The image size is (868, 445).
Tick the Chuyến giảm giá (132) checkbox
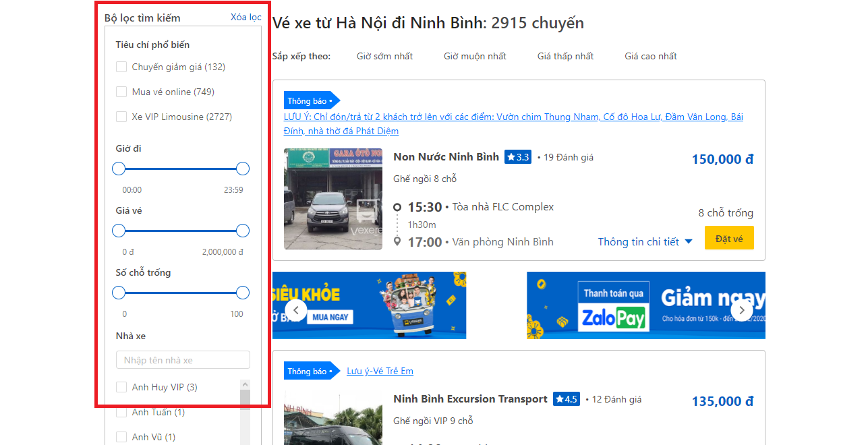pos(121,67)
